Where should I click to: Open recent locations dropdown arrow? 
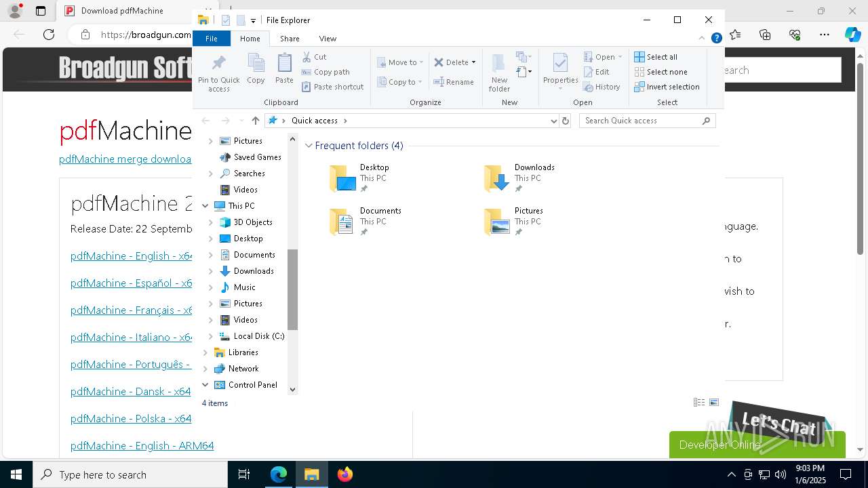point(241,121)
